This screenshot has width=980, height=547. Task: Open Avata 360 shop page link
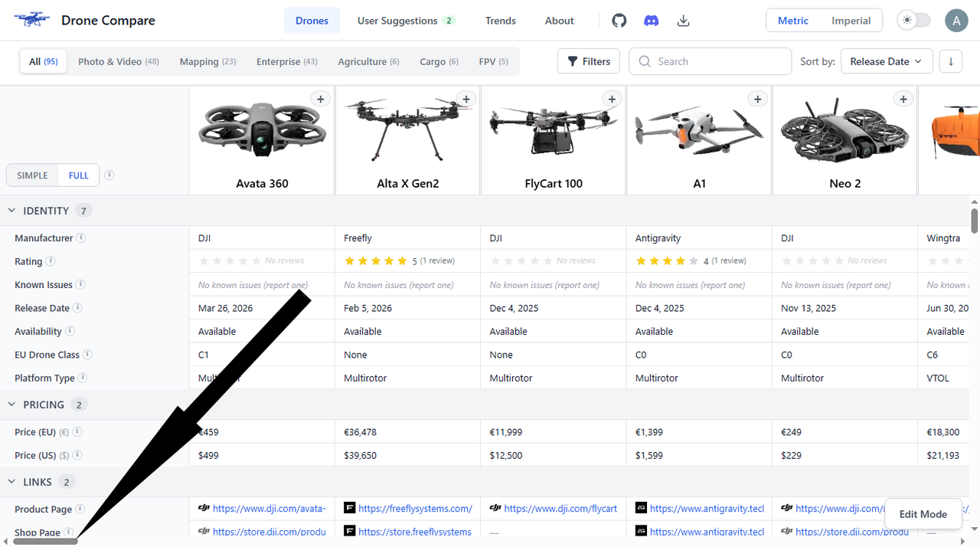(269, 532)
